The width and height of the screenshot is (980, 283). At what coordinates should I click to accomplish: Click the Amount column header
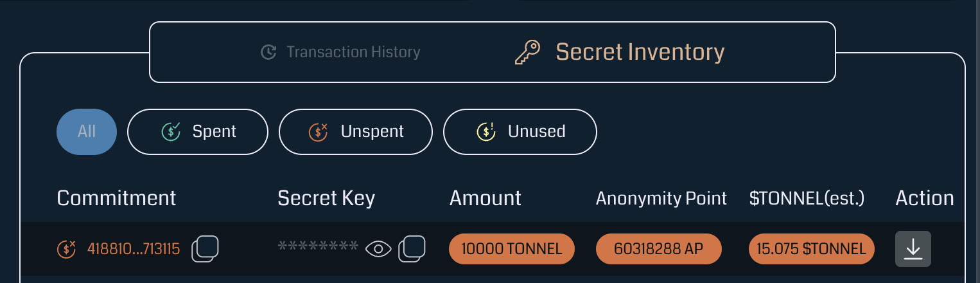(x=486, y=198)
